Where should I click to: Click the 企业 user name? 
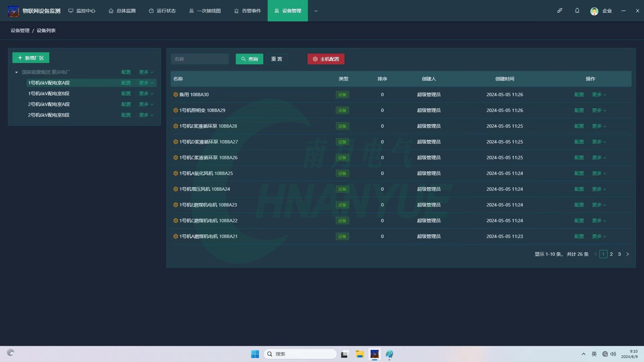pos(607,11)
